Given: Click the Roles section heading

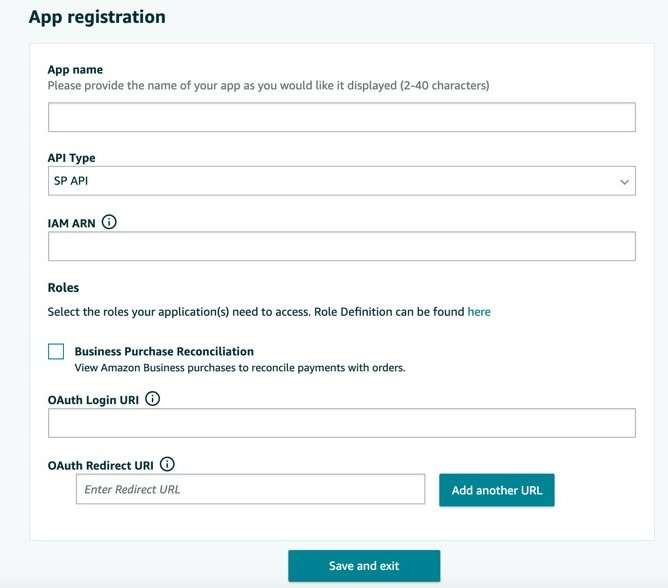Looking at the screenshot, I should [x=63, y=288].
